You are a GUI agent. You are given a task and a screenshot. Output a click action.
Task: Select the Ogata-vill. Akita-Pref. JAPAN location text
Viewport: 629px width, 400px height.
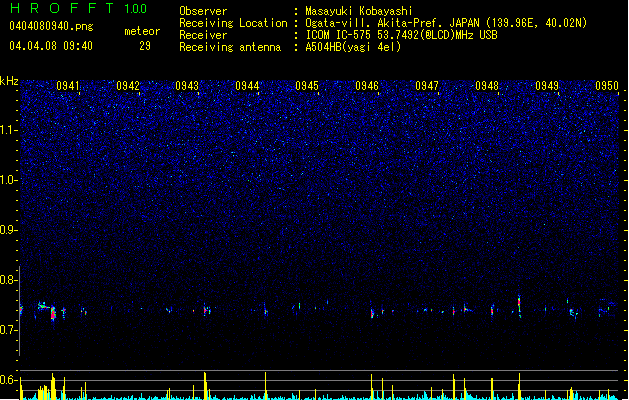(446, 23)
